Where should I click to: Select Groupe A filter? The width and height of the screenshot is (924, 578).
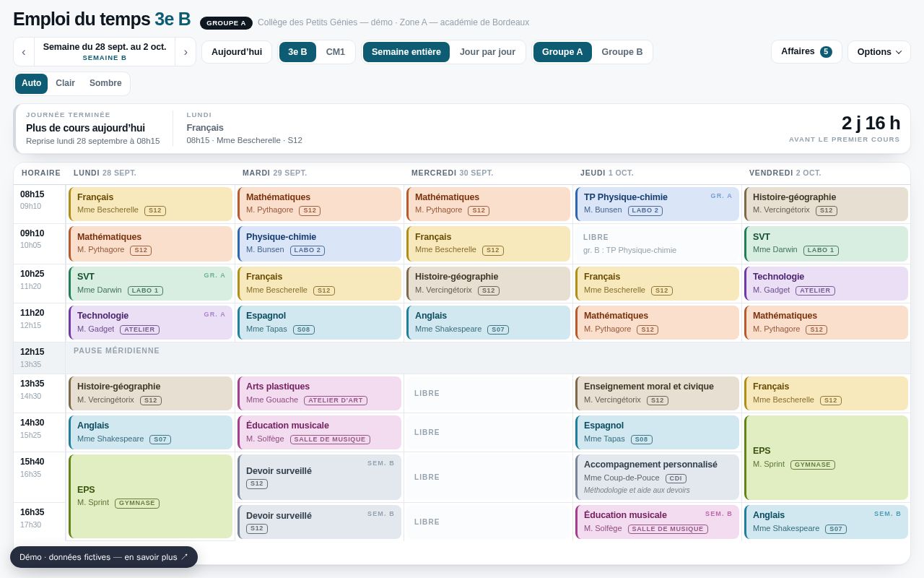pos(562,52)
